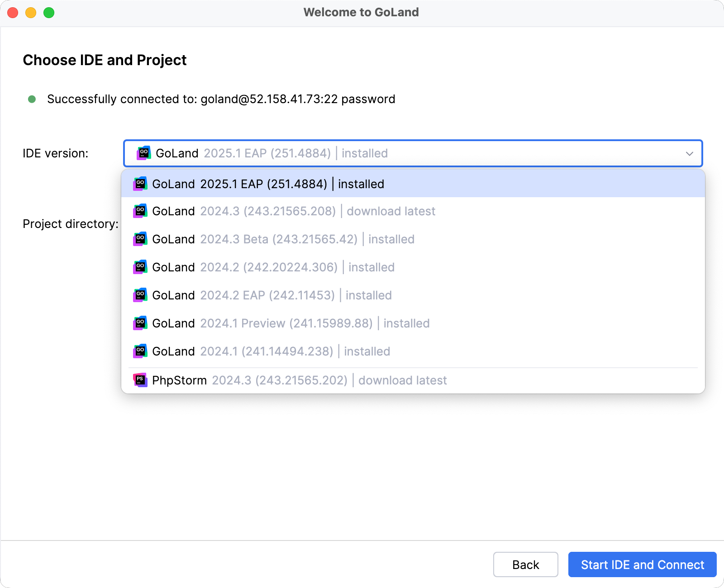Click icon beside GoLand 2024.3 download latest entry

click(140, 211)
